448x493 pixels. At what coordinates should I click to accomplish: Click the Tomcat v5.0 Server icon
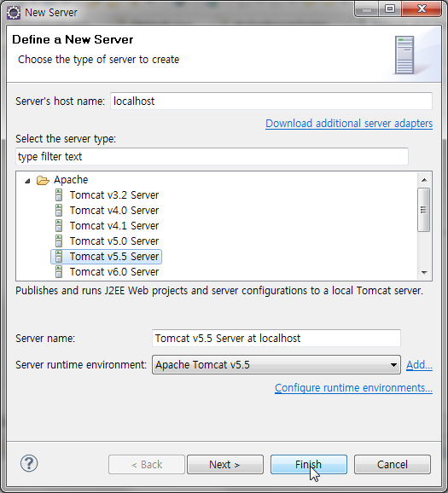[x=59, y=241]
